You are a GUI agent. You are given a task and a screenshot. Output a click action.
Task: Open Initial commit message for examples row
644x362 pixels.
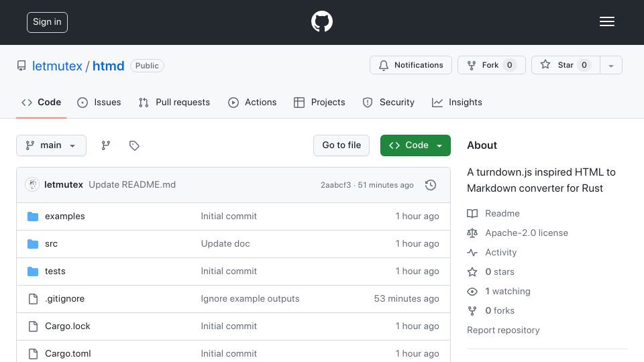coord(229,217)
